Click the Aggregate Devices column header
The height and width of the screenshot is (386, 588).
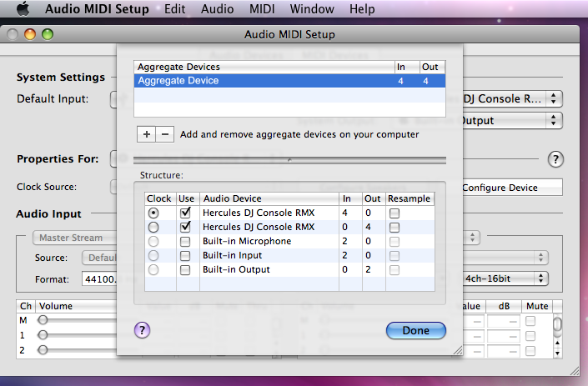(264, 67)
